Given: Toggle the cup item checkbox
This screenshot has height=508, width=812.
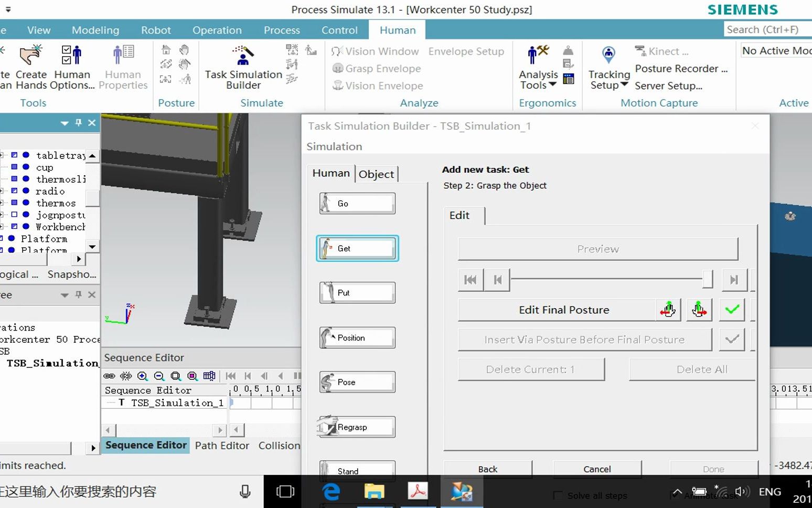Looking at the screenshot, I should coord(13,167).
